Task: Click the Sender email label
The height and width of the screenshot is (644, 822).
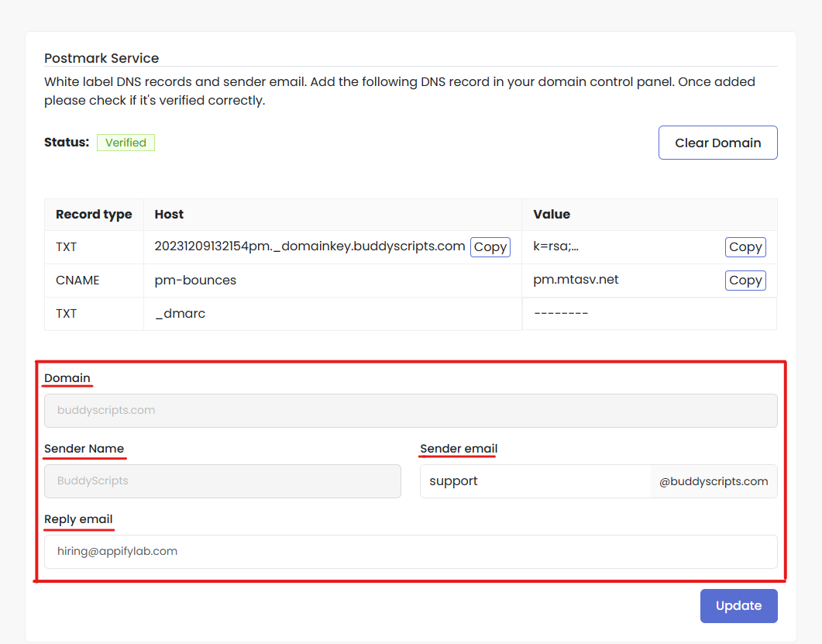Action: (459, 449)
